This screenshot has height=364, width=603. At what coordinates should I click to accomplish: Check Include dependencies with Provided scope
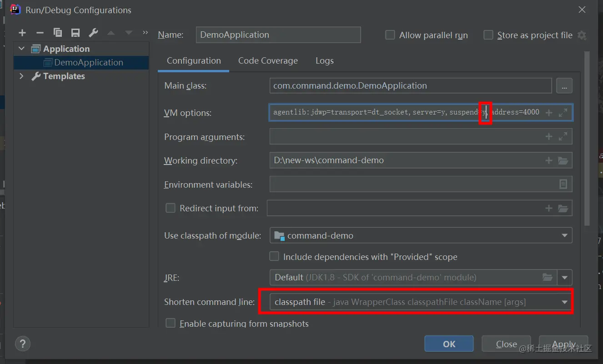tap(274, 256)
